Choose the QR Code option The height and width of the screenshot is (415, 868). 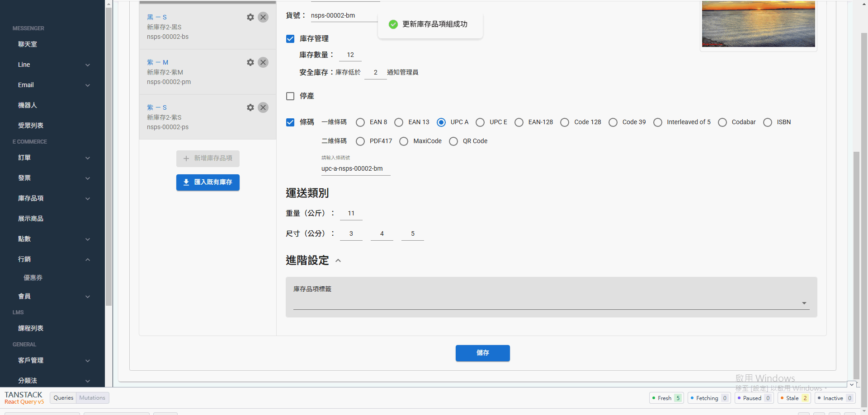click(453, 141)
